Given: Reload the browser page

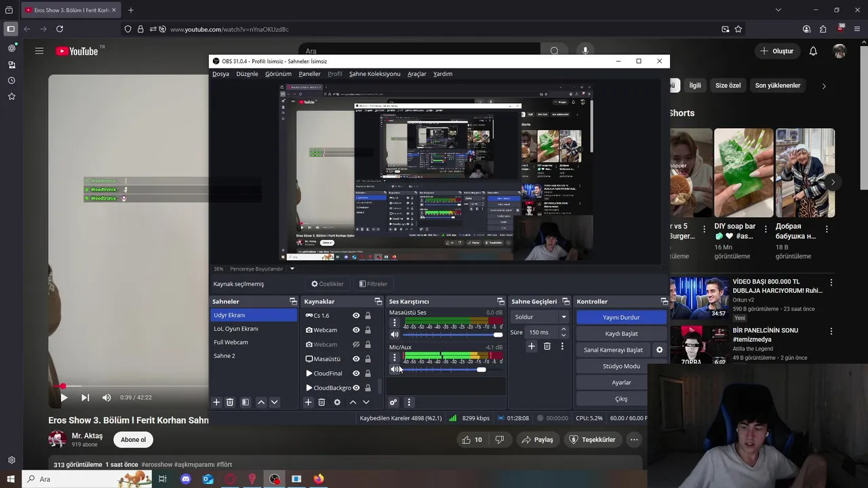Looking at the screenshot, I should tap(60, 29).
